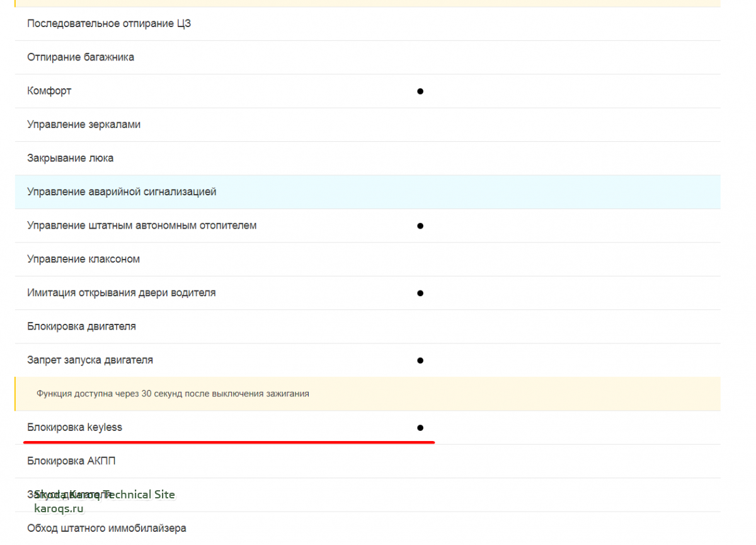Screen dimensions: 756x545
Task: Click the dot for Имитация открывания двери водителя
Action: coord(420,293)
